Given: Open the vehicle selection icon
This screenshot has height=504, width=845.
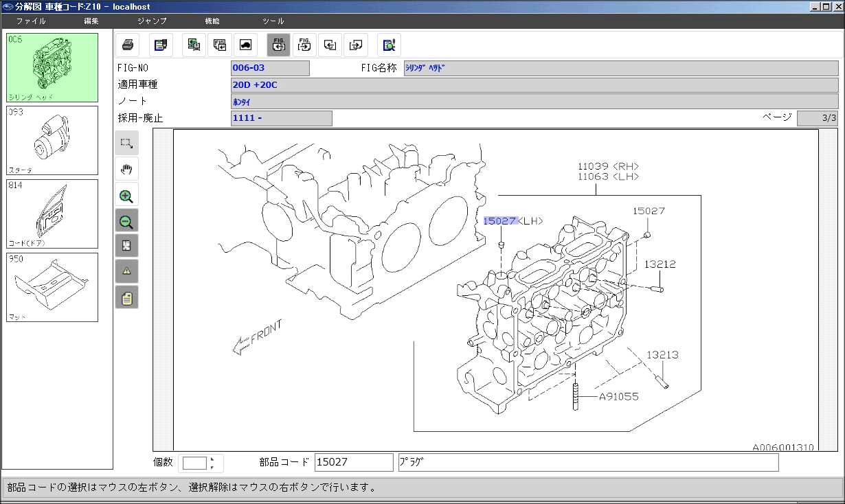Looking at the screenshot, I should 244,45.
